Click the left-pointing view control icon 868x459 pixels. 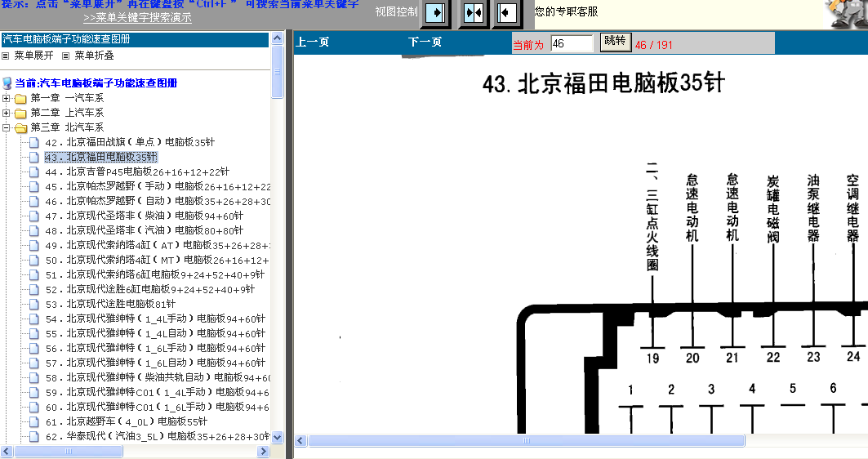point(506,13)
